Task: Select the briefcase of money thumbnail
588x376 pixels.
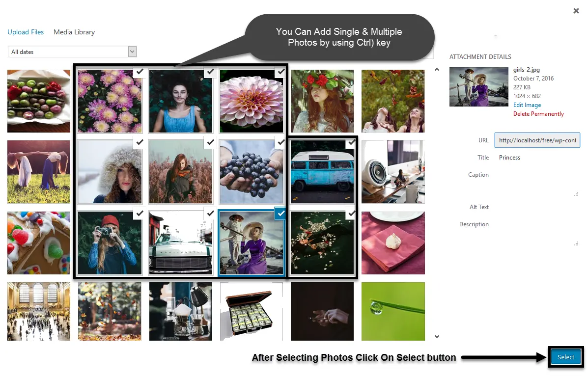Action: pyautogui.click(x=251, y=312)
